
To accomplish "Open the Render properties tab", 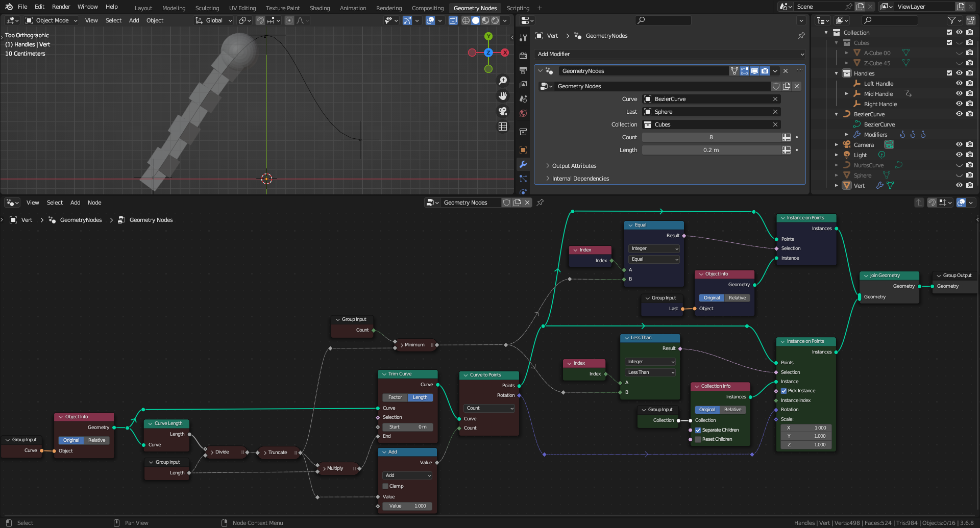I will [523, 56].
